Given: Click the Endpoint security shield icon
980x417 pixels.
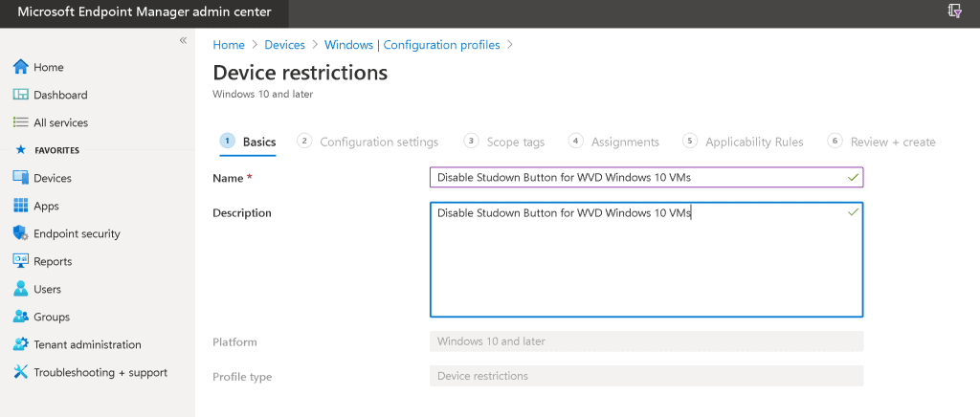Looking at the screenshot, I should pyautogui.click(x=21, y=233).
